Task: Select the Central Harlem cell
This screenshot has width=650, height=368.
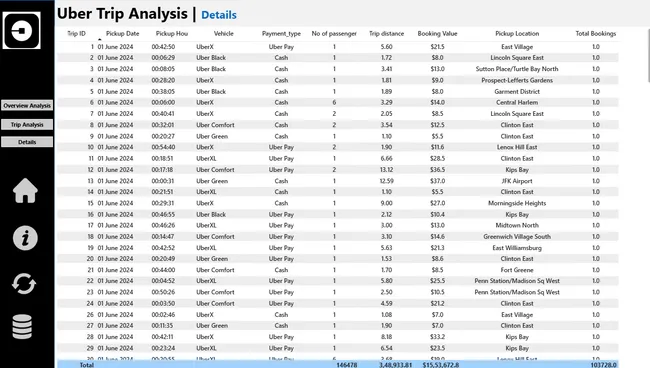Action: pyautogui.click(x=517, y=102)
